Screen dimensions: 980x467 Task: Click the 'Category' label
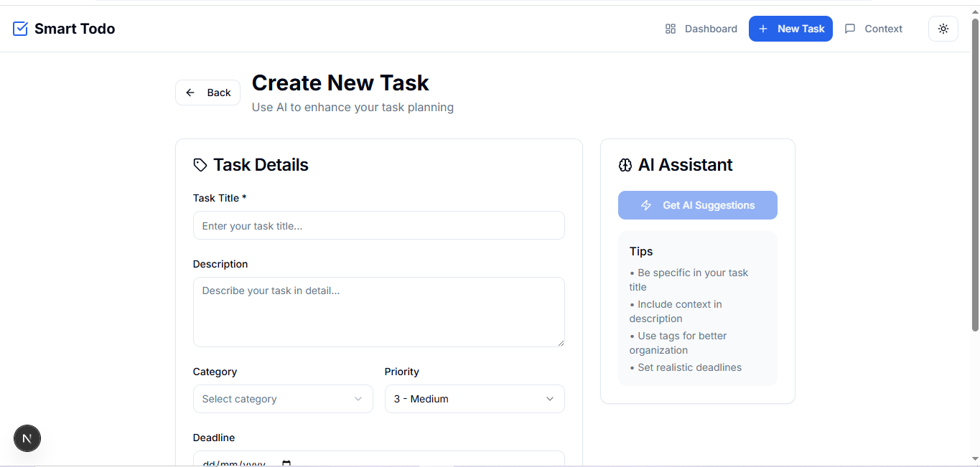pyautogui.click(x=215, y=372)
